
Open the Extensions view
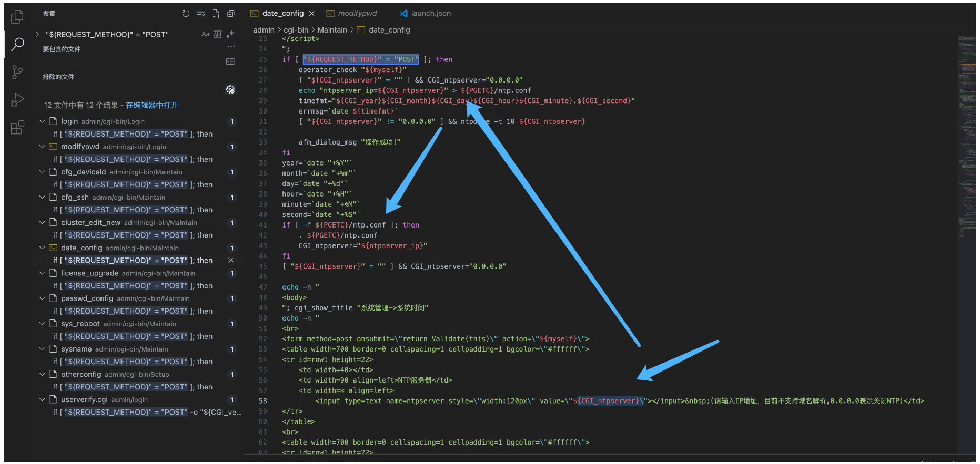(17, 127)
